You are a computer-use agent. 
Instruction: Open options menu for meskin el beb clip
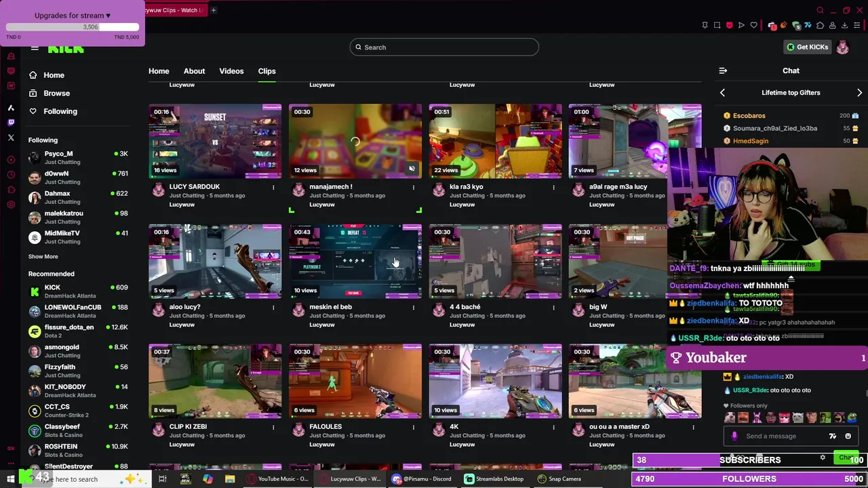coord(414,307)
